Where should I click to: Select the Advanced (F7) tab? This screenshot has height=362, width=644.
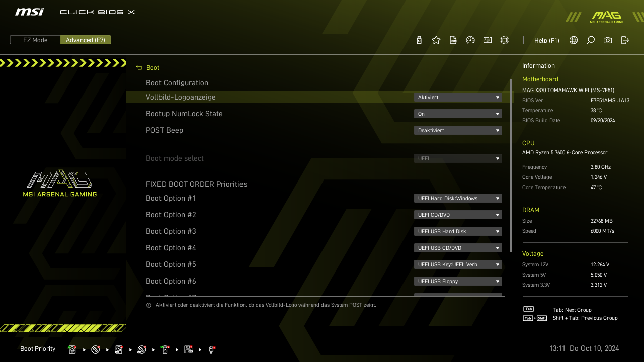pos(86,40)
